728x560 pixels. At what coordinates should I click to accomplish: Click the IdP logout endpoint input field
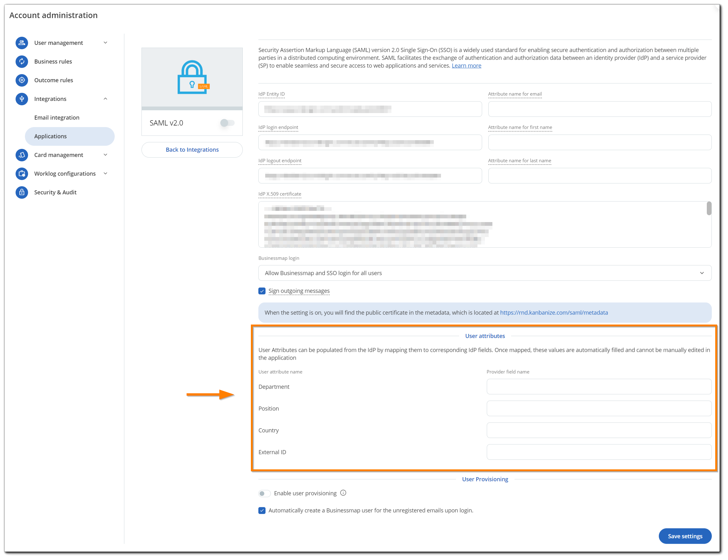tap(370, 176)
